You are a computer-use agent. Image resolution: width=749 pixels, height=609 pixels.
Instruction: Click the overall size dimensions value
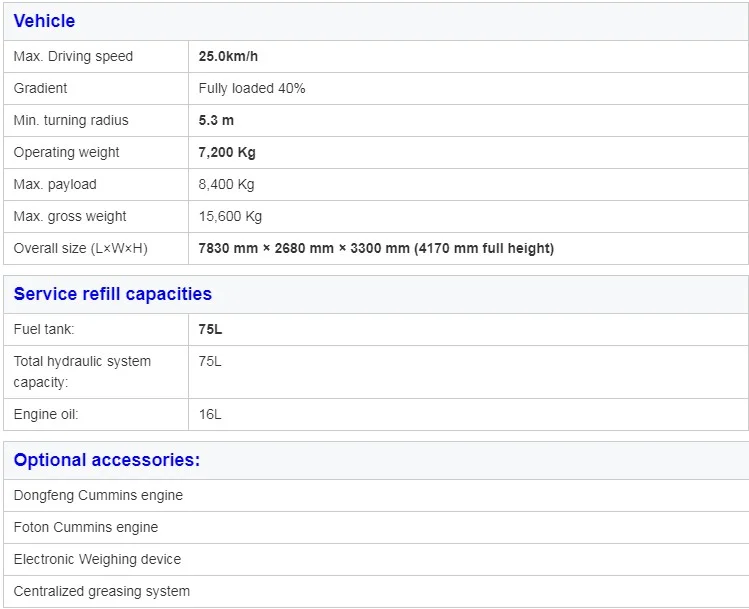click(x=376, y=249)
